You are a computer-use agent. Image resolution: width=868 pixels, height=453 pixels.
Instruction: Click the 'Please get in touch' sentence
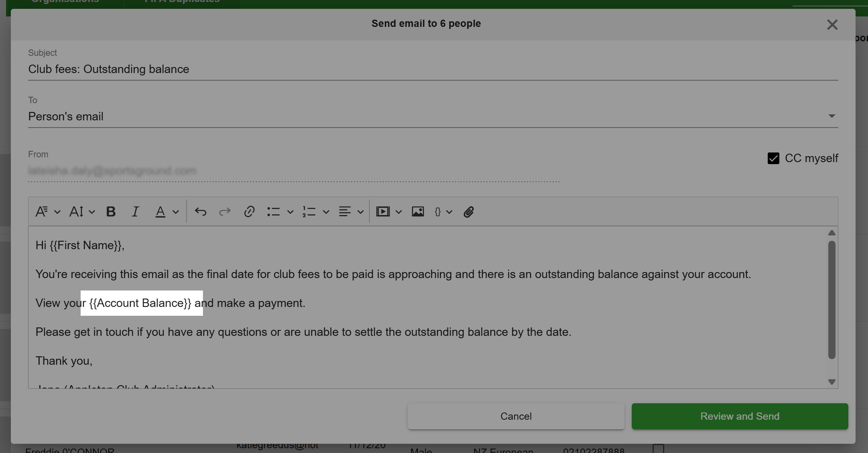pyautogui.click(x=303, y=332)
